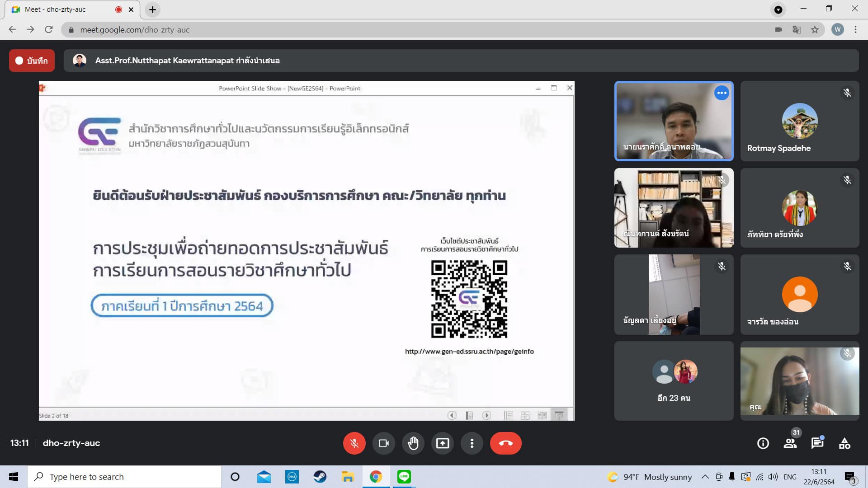Open meeting details info icon
Image resolution: width=868 pixels, height=488 pixels.
763,443
